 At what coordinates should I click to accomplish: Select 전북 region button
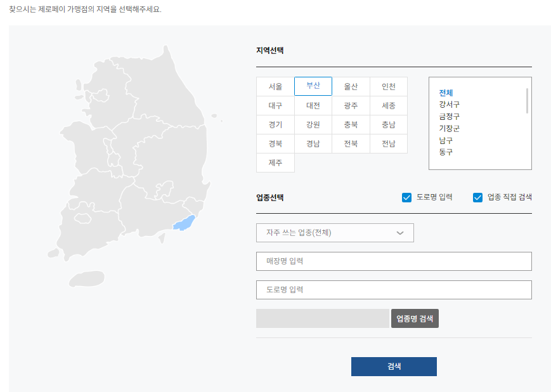(351, 143)
